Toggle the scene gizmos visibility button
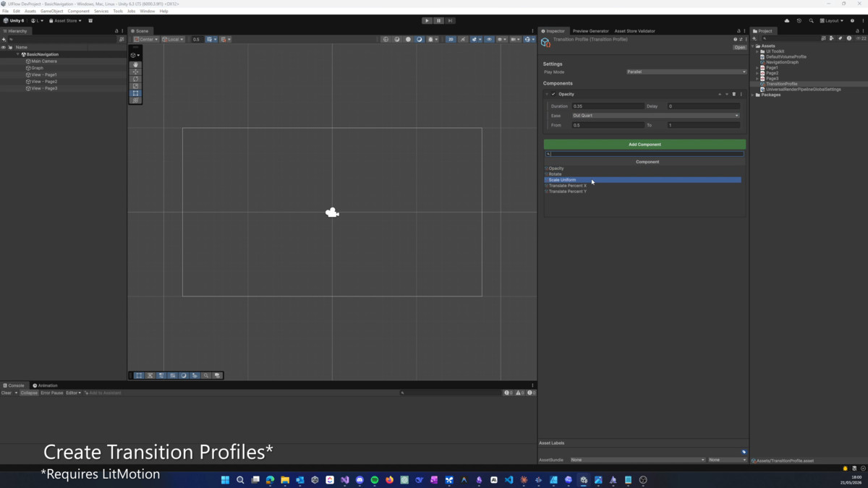868x488 pixels. pos(528,39)
